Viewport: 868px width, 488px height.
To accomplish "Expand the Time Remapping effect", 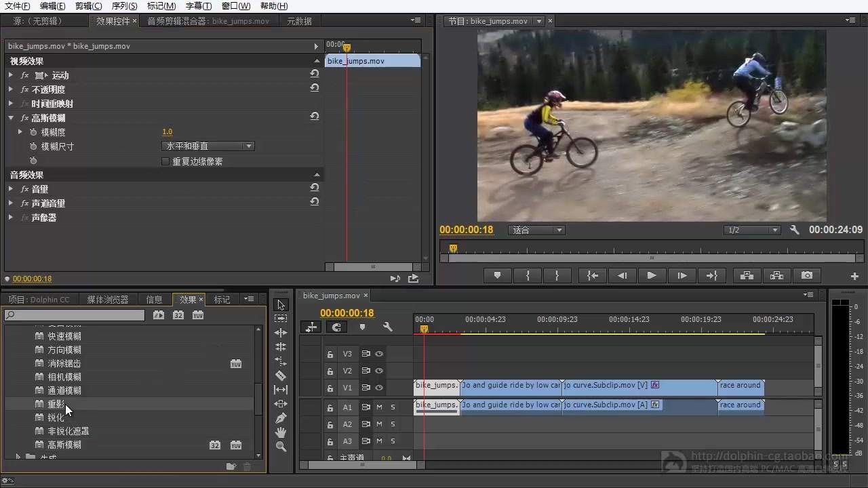I will coord(11,104).
